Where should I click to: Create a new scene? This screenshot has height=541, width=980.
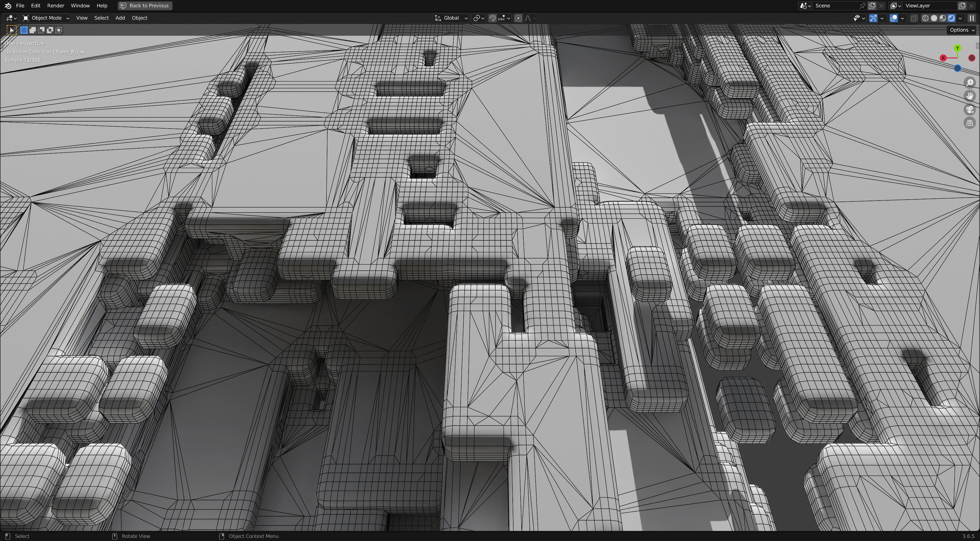pyautogui.click(x=872, y=6)
